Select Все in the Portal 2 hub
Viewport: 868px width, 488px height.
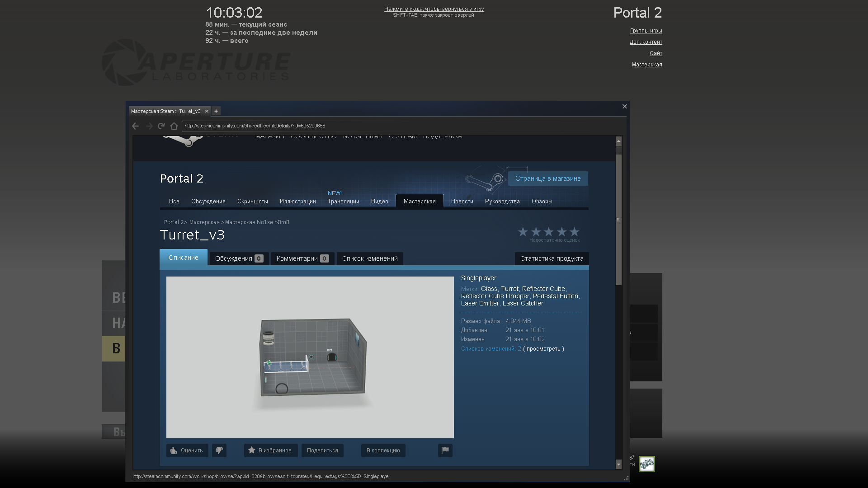[174, 202]
